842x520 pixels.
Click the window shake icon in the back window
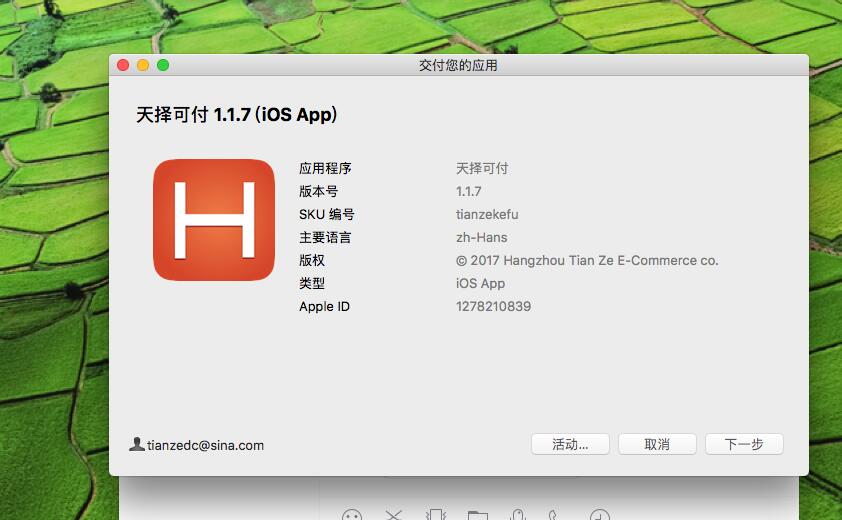pyautogui.click(x=435, y=515)
